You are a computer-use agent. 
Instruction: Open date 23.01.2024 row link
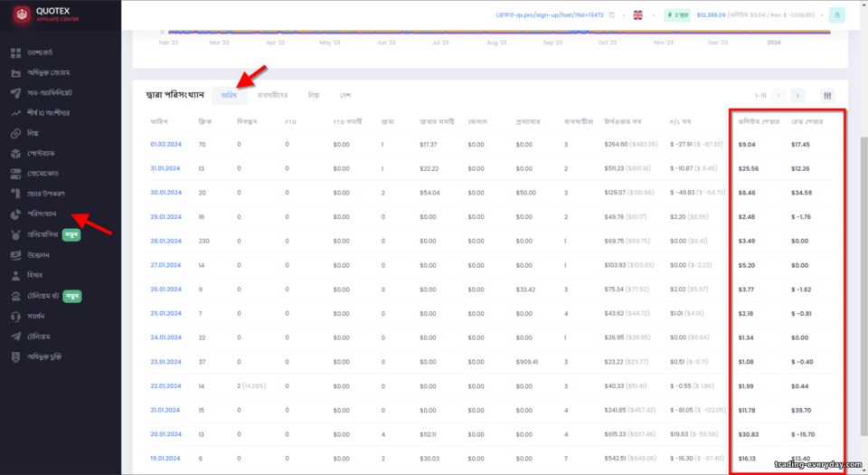(x=165, y=362)
